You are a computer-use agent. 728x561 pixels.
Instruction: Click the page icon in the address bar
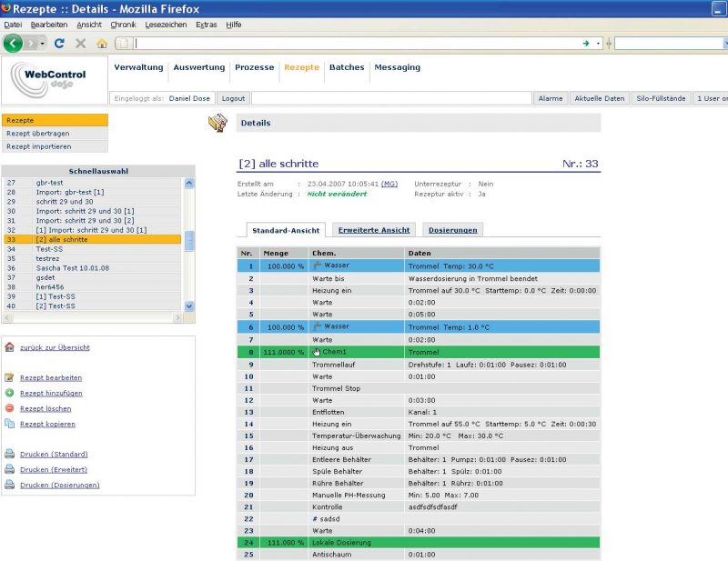pyautogui.click(x=123, y=43)
